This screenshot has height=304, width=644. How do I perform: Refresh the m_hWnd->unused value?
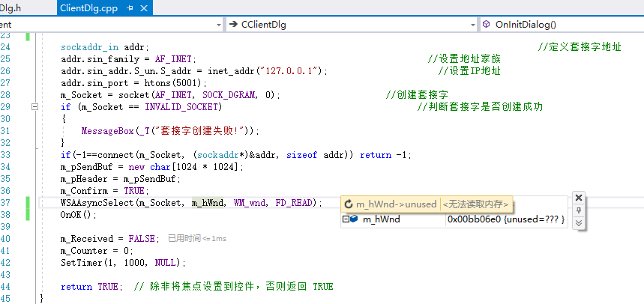point(349,204)
